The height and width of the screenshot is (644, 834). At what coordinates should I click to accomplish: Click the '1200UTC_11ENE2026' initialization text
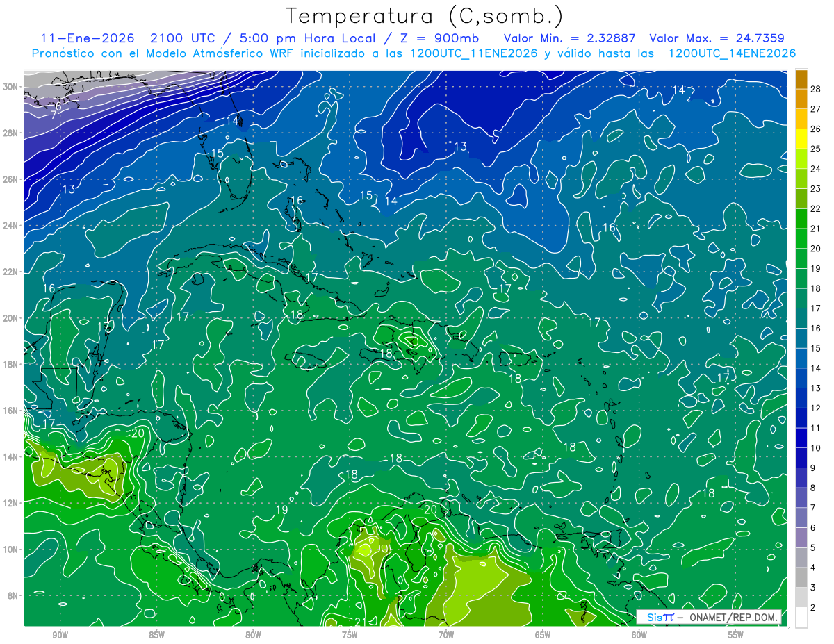pos(473,53)
